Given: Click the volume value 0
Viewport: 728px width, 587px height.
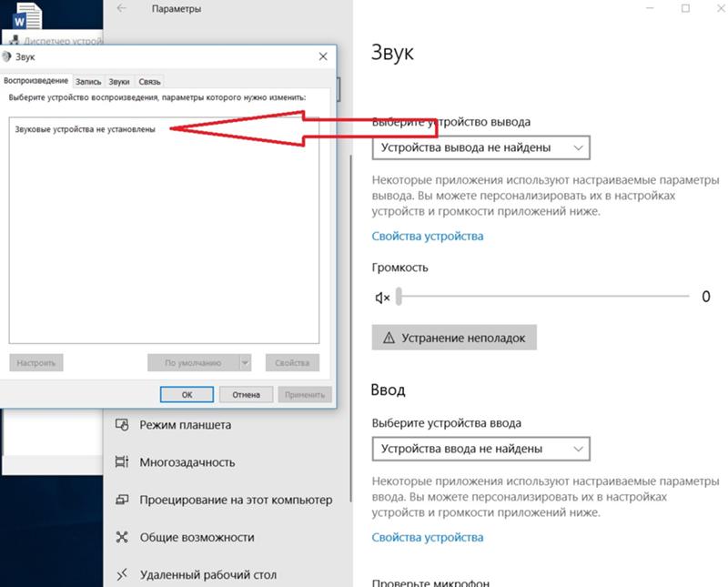Looking at the screenshot, I should (706, 297).
